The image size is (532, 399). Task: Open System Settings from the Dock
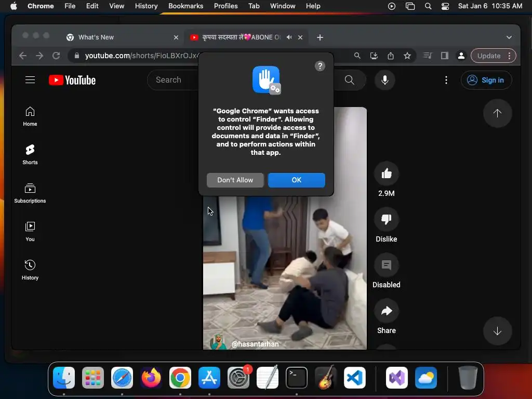click(x=238, y=378)
